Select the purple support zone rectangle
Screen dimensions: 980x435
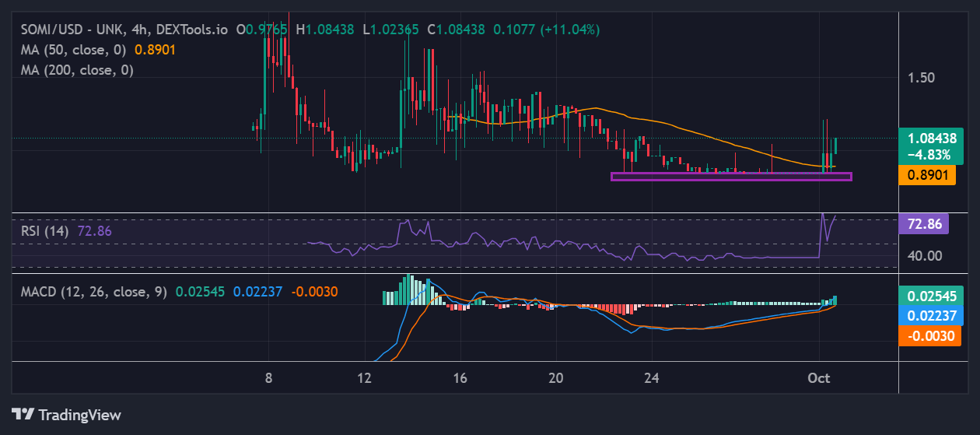(x=731, y=177)
